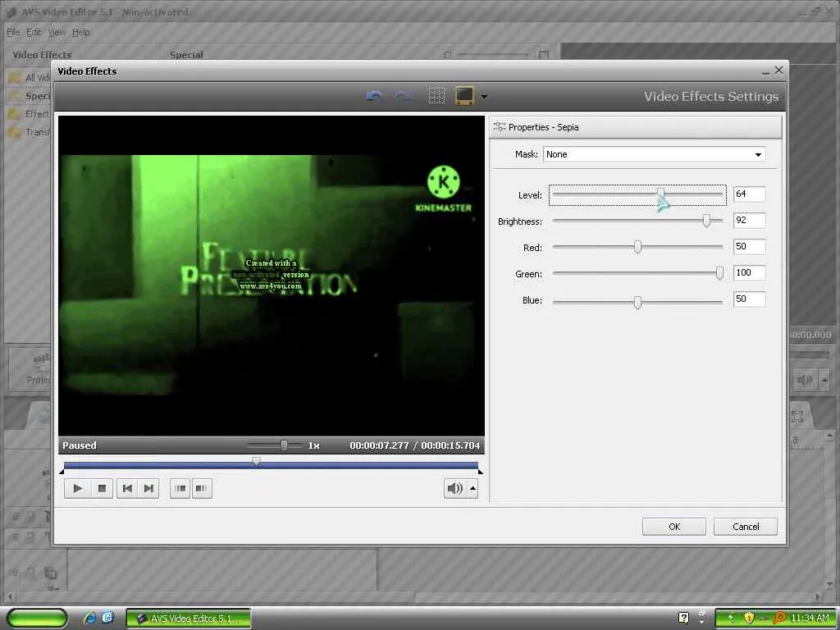Screen dimensions: 840x630
Task: Click the Red slider handle
Action: tap(637, 247)
